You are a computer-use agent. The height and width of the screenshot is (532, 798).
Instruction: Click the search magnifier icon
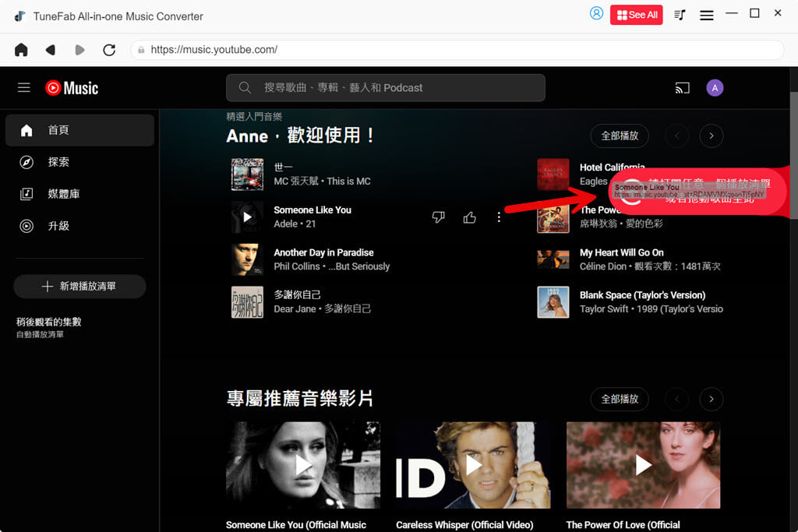[x=245, y=87]
